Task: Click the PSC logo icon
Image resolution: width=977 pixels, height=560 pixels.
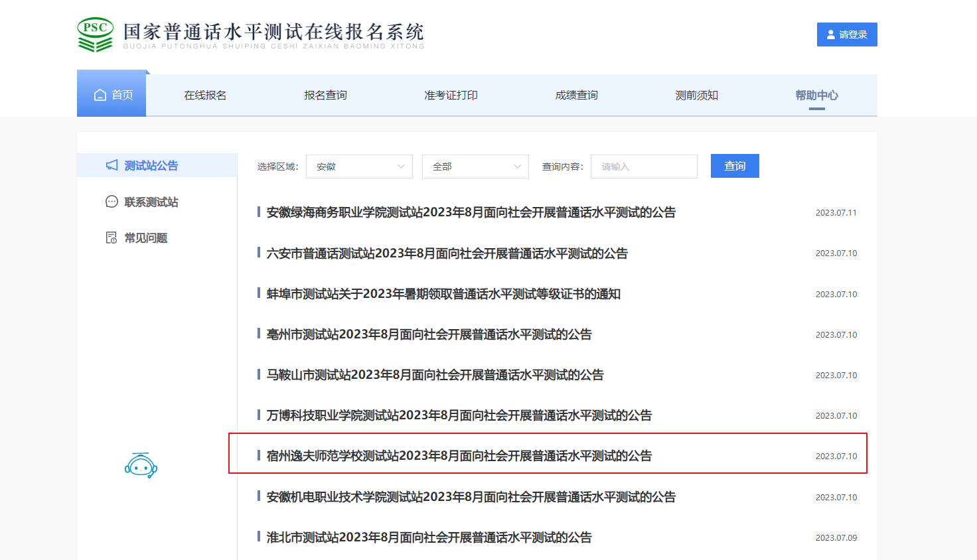Action: pos(96,35)
